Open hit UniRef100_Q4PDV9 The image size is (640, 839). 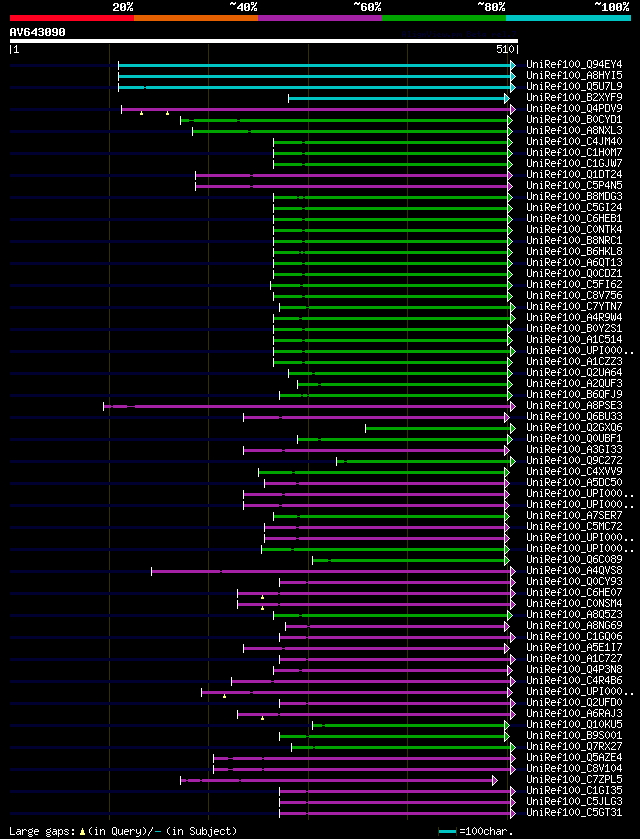point(574,109)
